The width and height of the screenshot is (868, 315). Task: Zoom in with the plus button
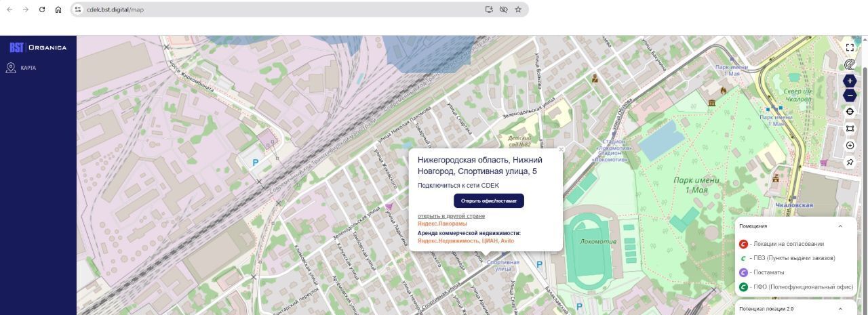(850, 81)
